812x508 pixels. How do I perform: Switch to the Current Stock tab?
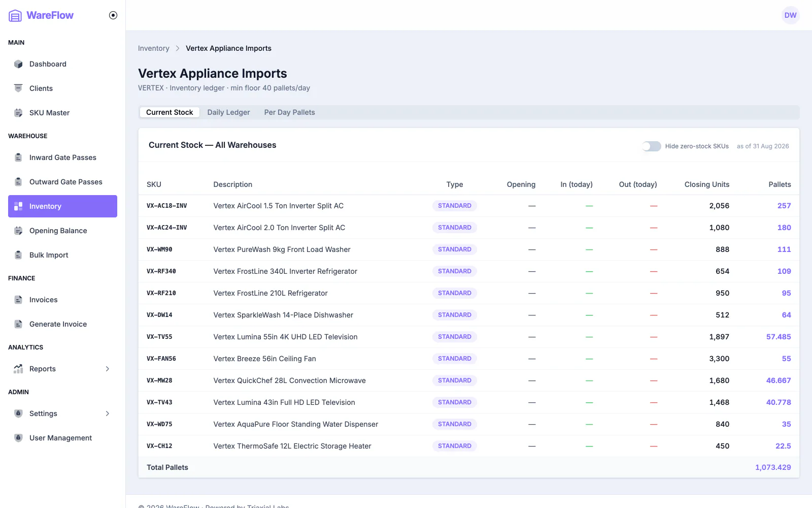170,112
